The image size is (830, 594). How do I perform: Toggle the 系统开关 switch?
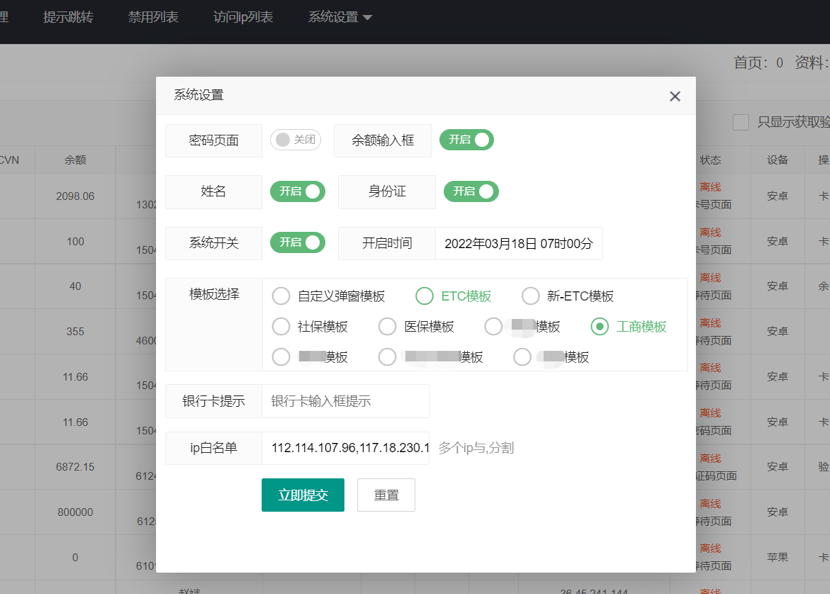297,242
